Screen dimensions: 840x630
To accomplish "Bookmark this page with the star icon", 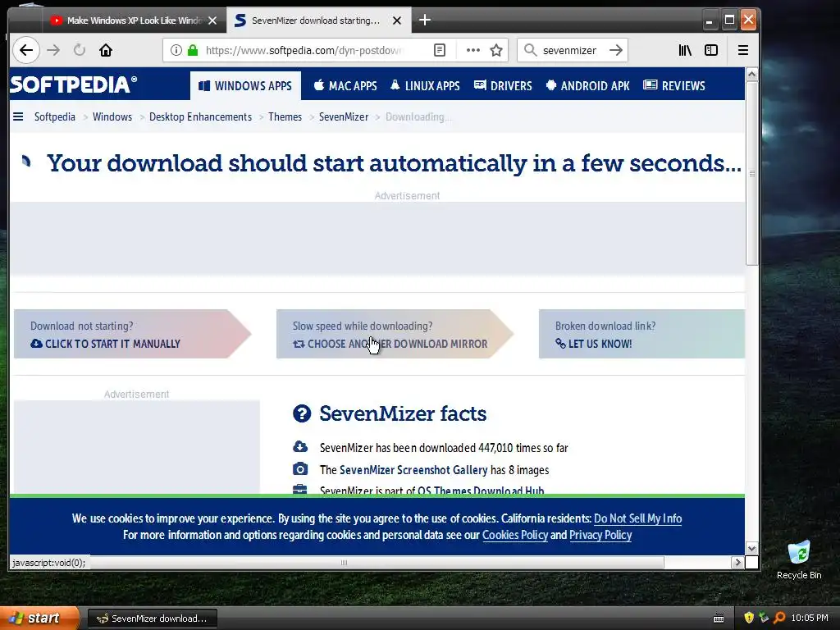I will [x=496, y=50].
